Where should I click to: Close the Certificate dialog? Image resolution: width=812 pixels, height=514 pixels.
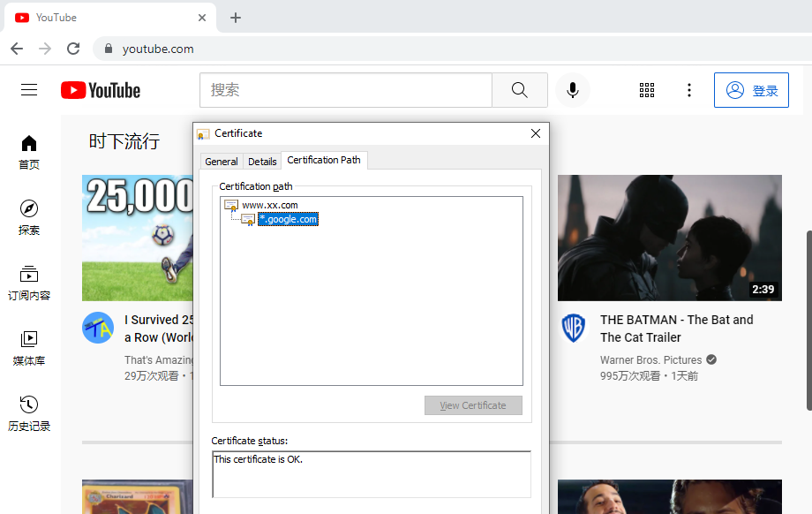[x=536, y=133]
